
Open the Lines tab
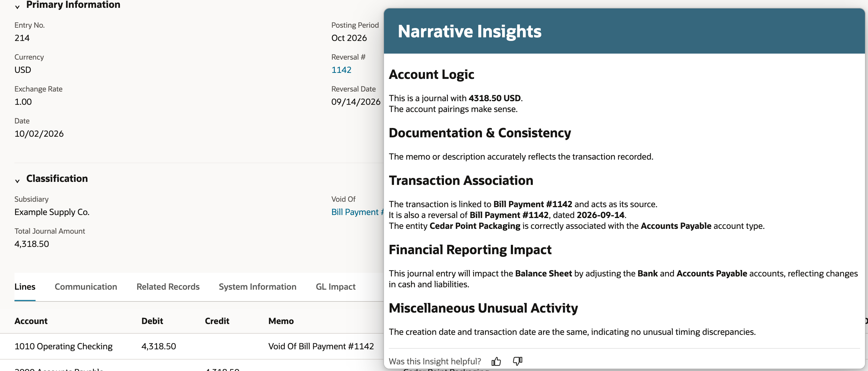click(25, 286)
